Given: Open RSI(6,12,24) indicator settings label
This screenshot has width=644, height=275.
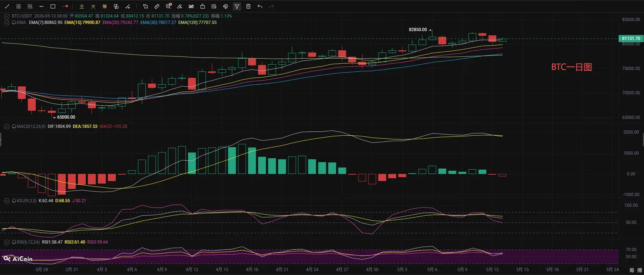Looking at the screenshot, I should click(28, 242).
